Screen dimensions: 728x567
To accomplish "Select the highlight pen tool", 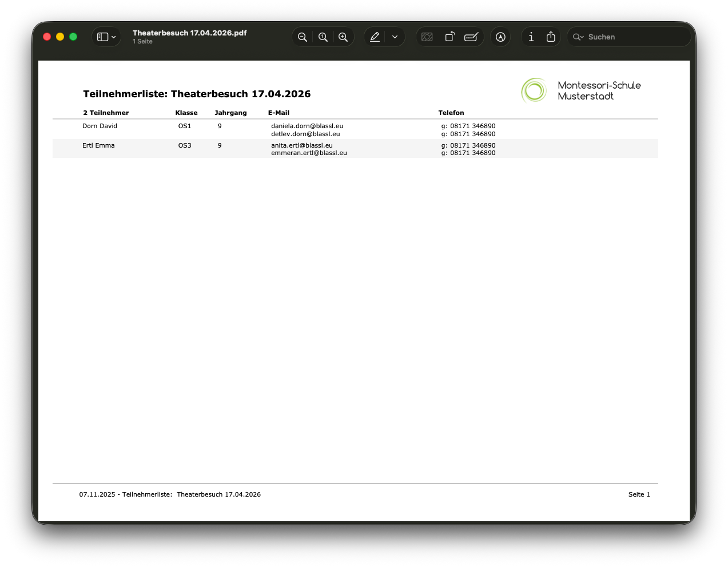I will [375, 37].
